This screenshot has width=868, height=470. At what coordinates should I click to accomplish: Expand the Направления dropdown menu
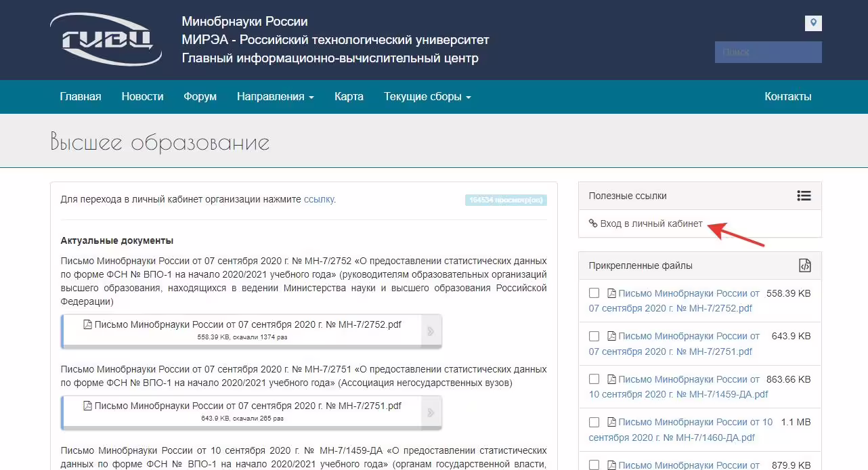click(x=275, y=97)
